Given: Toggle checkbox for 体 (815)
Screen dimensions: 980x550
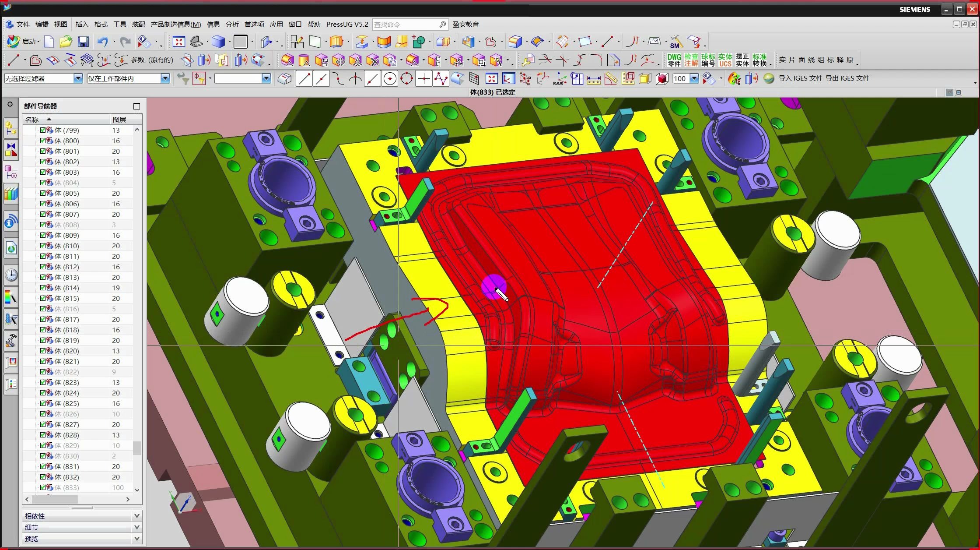Looking at the screenshot, I should (x=43, y=298).
